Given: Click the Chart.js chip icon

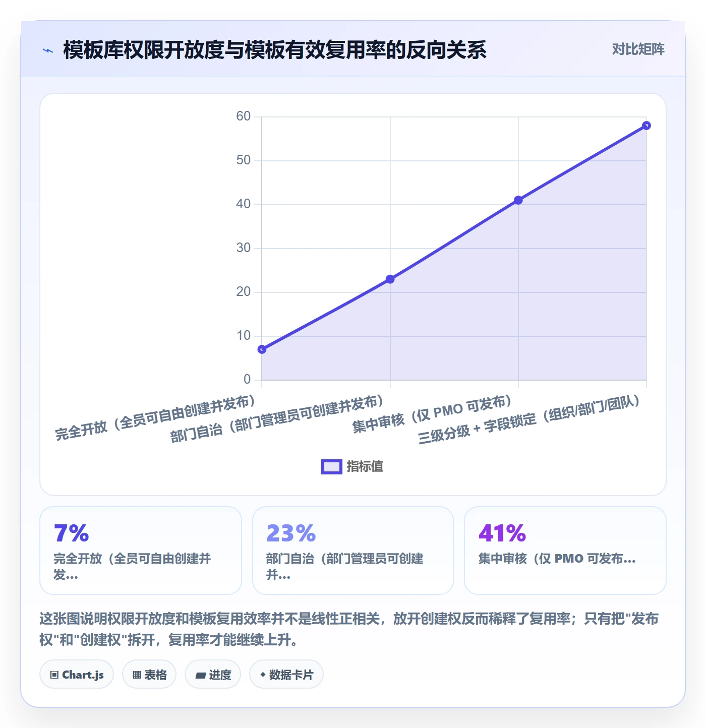Looking at the screenshot, I should pyautogui.click(x=54, y=675).
